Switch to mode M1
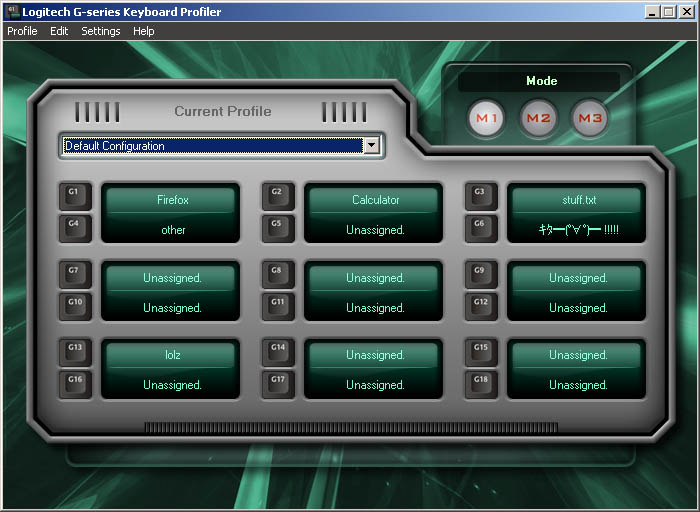 [486, 118]
